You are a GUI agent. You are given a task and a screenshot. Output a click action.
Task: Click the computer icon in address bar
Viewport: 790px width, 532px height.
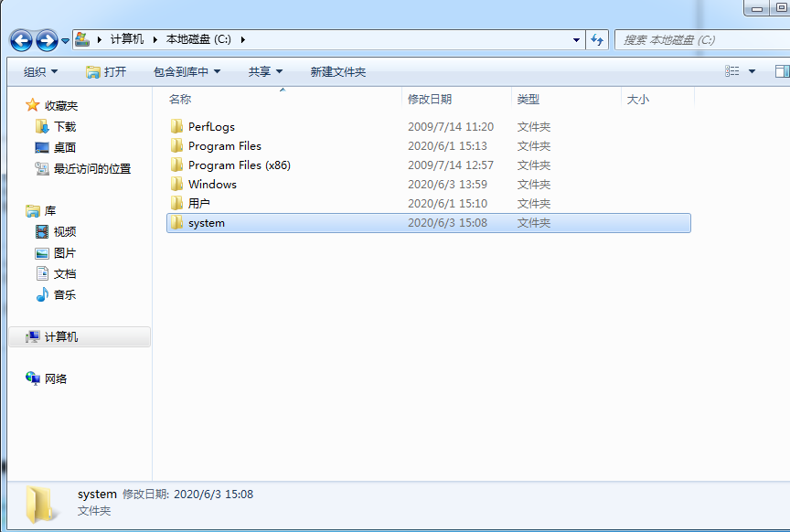click(82, 39)
